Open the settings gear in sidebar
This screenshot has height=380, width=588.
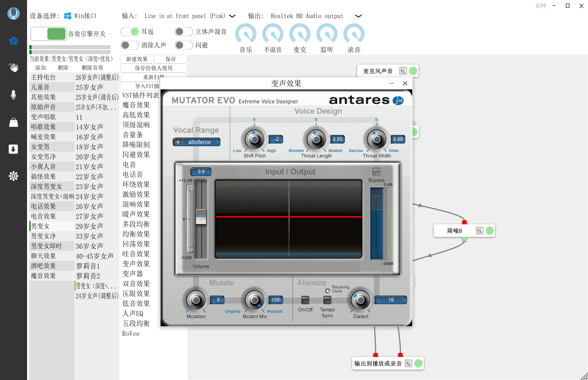click(14, 176)
